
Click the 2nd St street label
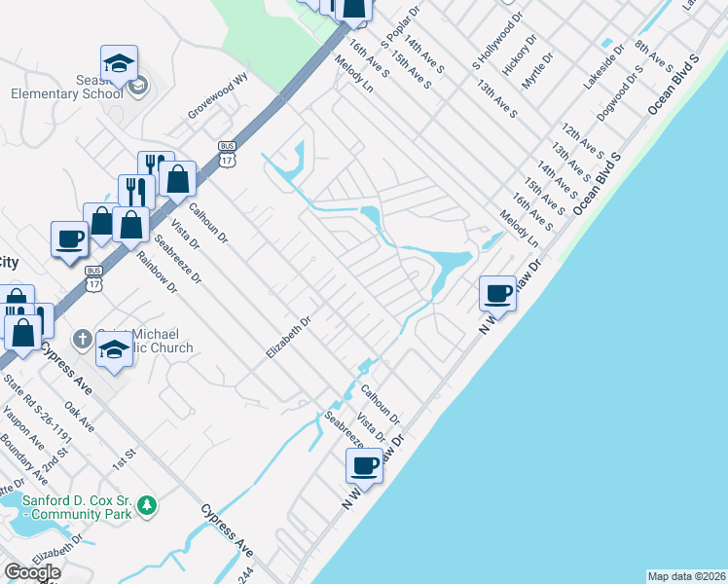coord(56,459)
